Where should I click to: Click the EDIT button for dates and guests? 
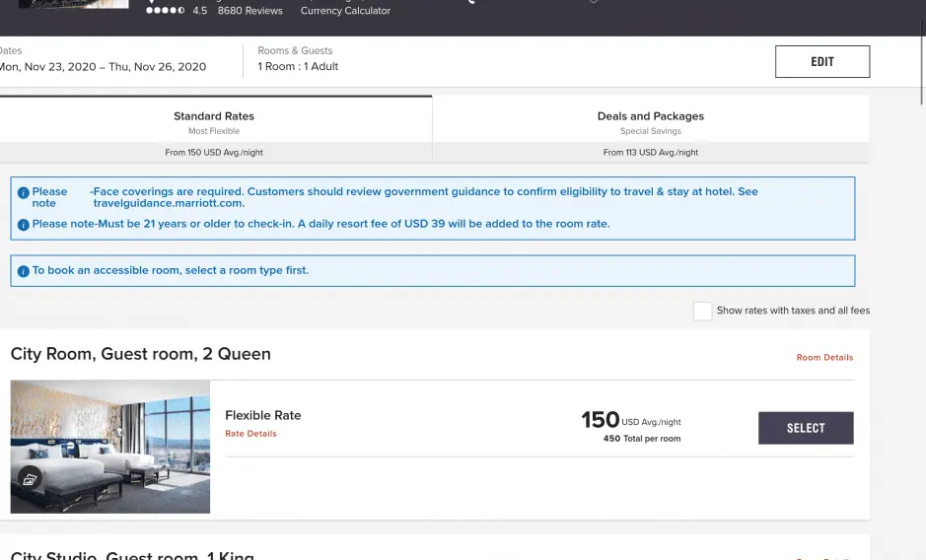pyautogui.click(x=822, y=61)
